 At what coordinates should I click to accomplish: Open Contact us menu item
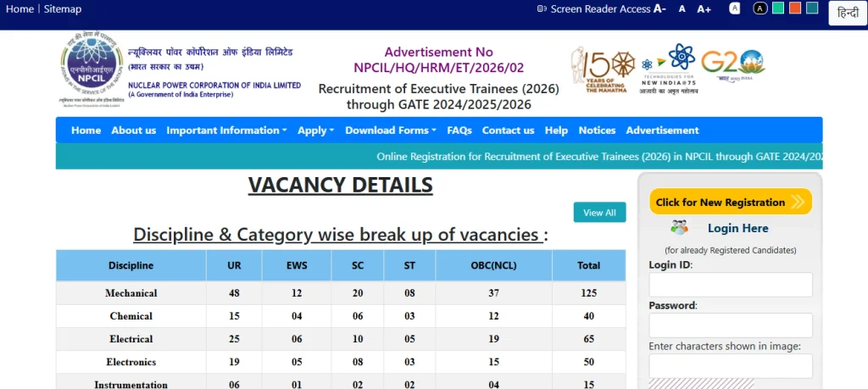tap(509, 131)
